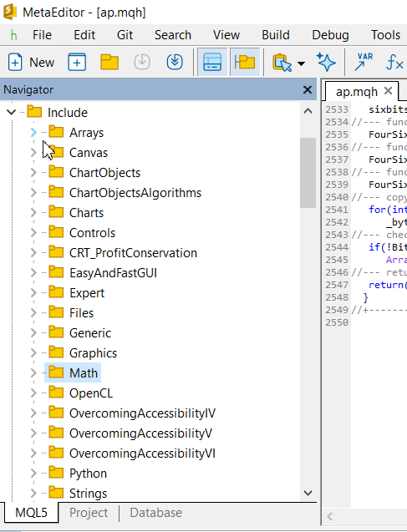Click the VAR insert variable icon
Image resolution: width=407 pixels, height=532 pixels.
pyautogui.click(x=364, y=63)
